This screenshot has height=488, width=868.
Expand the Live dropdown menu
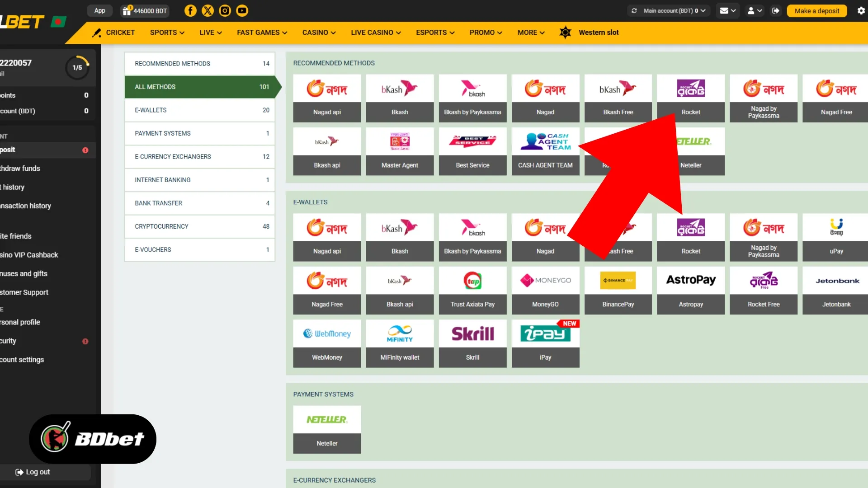point(211,33)
